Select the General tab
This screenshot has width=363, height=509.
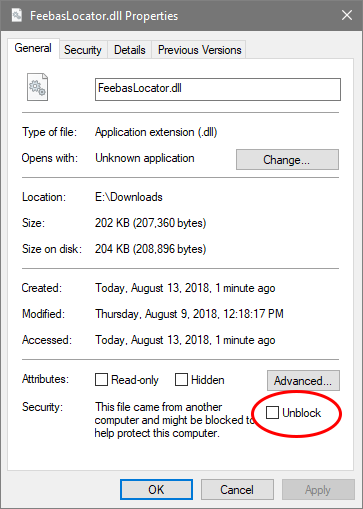pyautogui.click(x=33, y=48)
